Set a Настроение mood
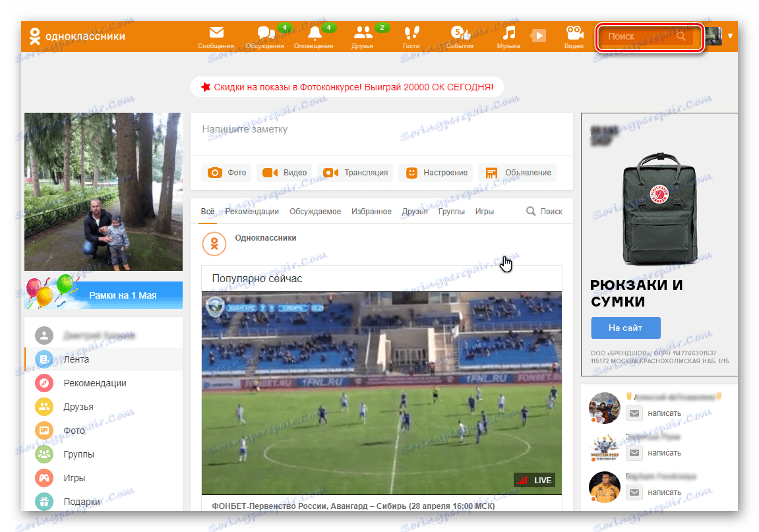The height and width of the screenshot is (532, 759). click(436, 173)
